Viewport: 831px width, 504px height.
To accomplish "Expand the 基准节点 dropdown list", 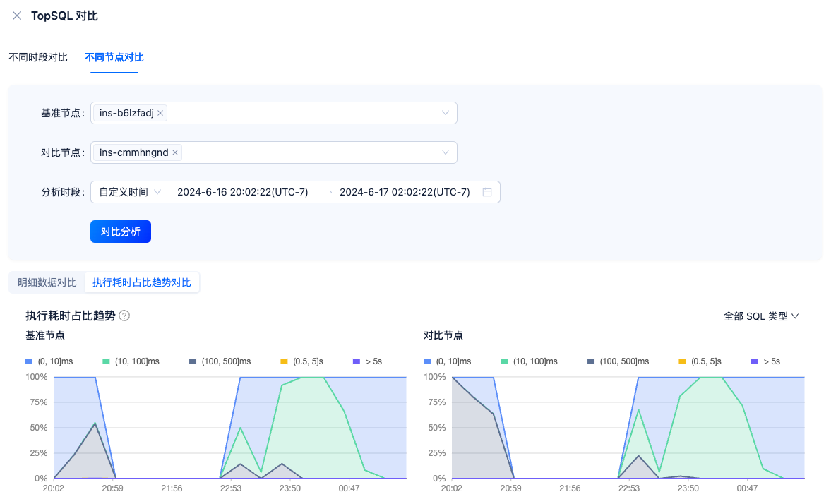I will (x=445, y=113).
